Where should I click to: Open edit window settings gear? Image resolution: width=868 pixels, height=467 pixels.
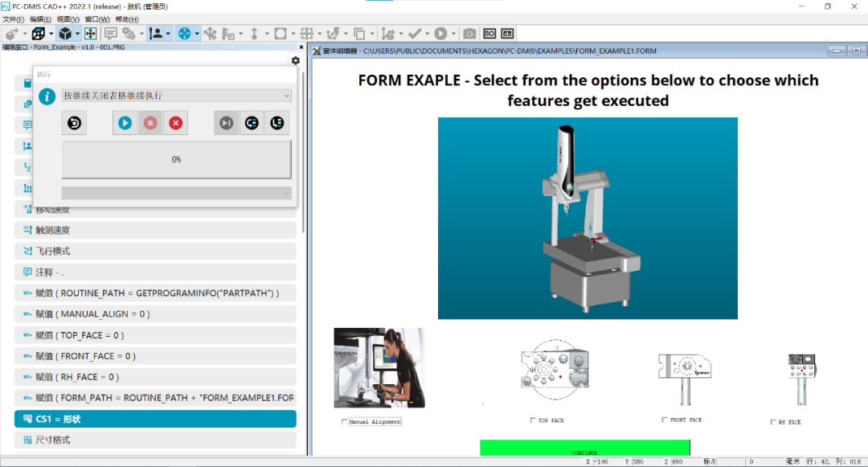click(x=296, y=60)
